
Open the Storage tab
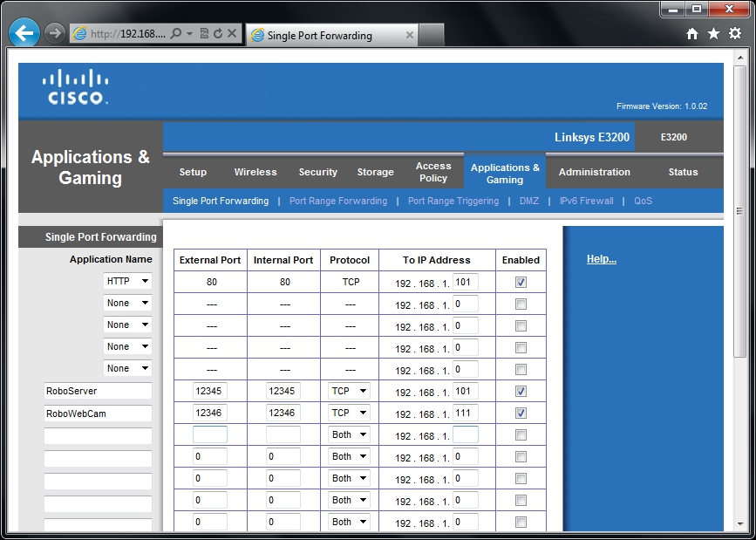coord(376,172)
